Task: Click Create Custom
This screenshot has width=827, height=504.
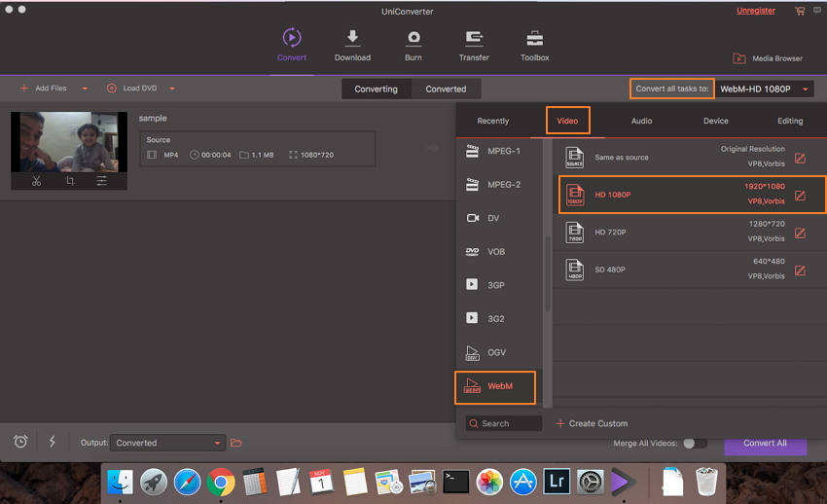Action: pos(592,423)
